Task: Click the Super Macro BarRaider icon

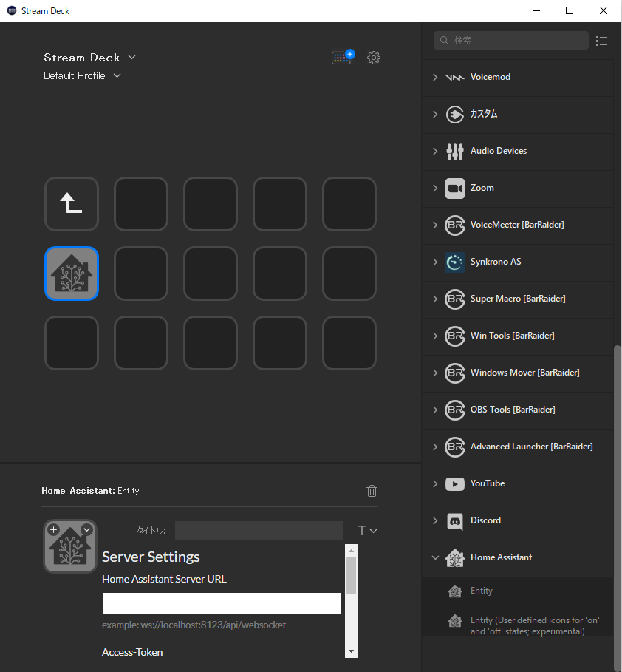Action: coord(454,299)
